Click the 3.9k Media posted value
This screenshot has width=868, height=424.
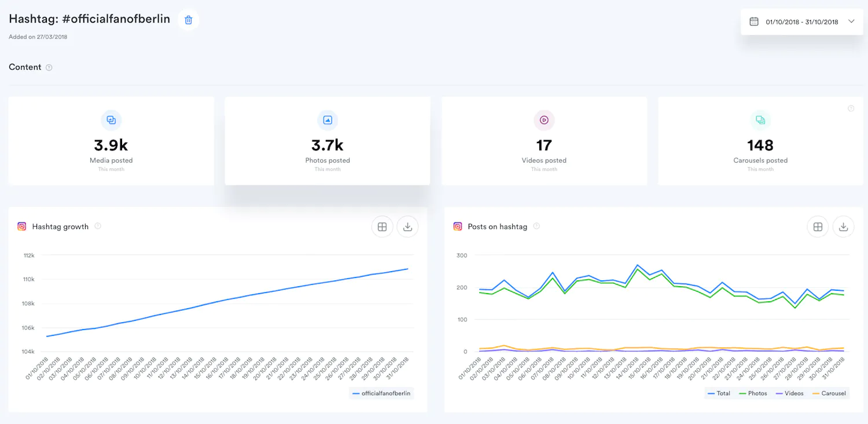[x=111, y=145]
